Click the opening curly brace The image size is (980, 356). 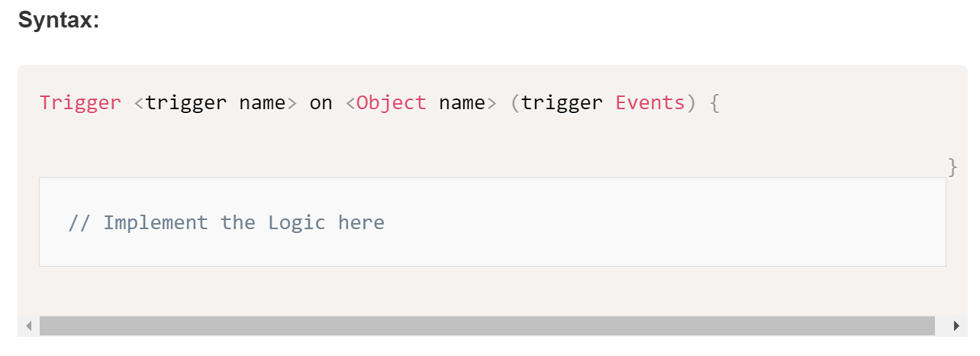pyautogui.click(x=714, y=102)
